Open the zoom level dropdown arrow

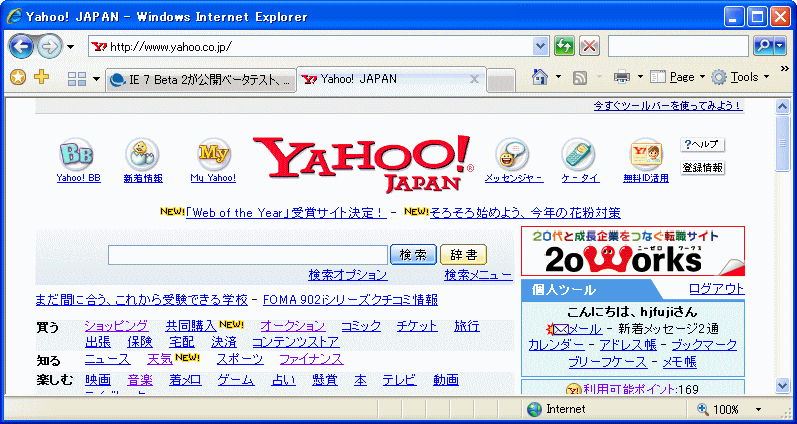pyautogui.click(x=759, y=410)
